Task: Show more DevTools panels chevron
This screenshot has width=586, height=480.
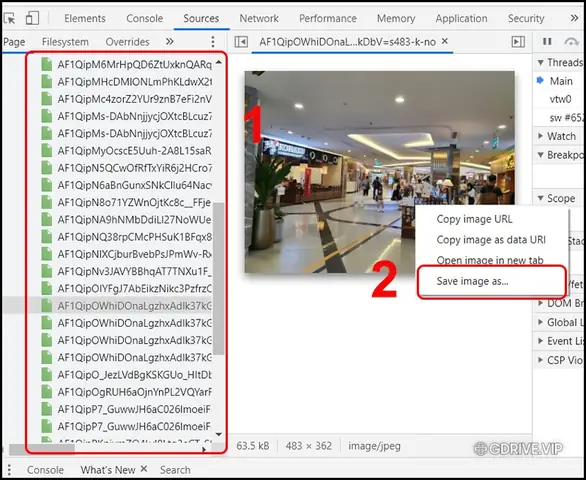Action: 574,18
